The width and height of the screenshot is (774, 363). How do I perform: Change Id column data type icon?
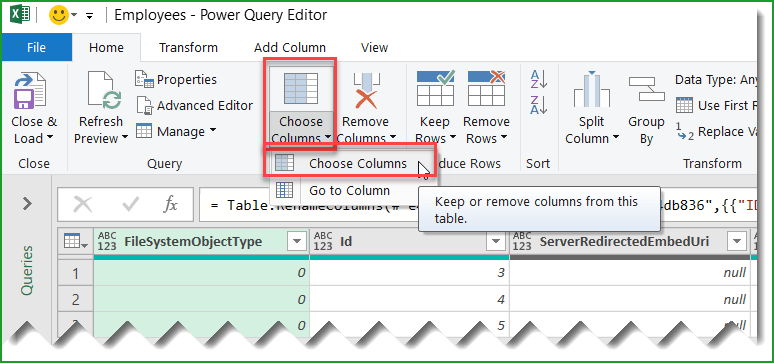tap(323, 242)
